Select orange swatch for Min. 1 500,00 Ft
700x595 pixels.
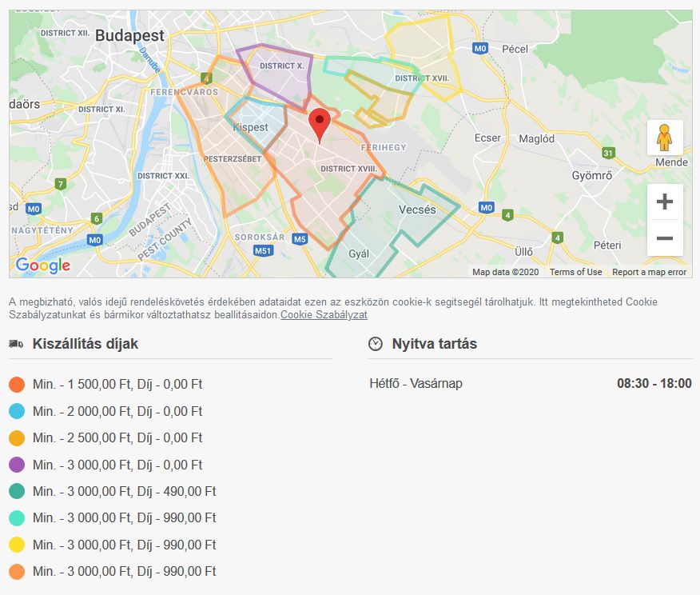click(x=17, y=385)
